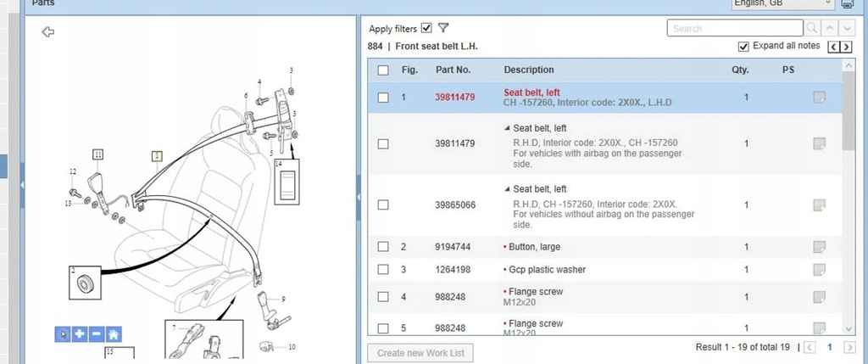
Task: Sort by Description column header
Action: [x=529, y=70]
